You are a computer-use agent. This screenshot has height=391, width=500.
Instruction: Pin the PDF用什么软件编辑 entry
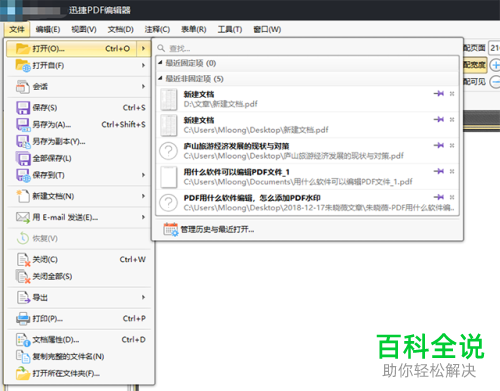pyautogui.click(x=439, y=197)
